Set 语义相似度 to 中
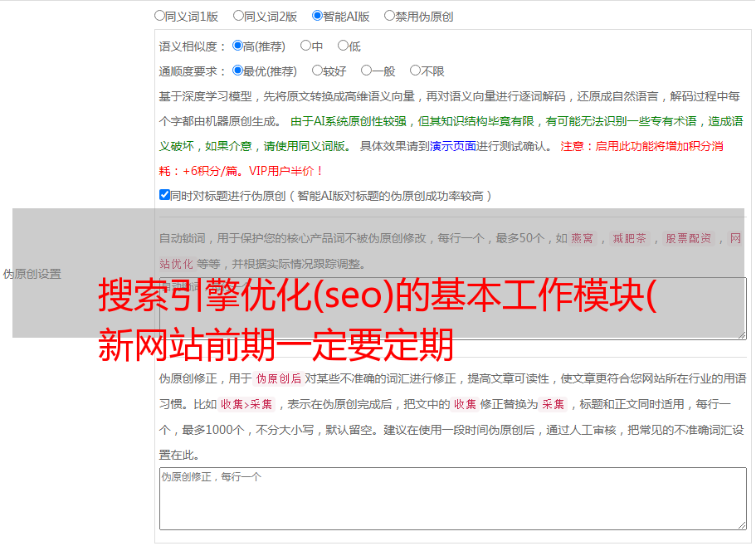The image size is (756, 546). coord(305,46)
